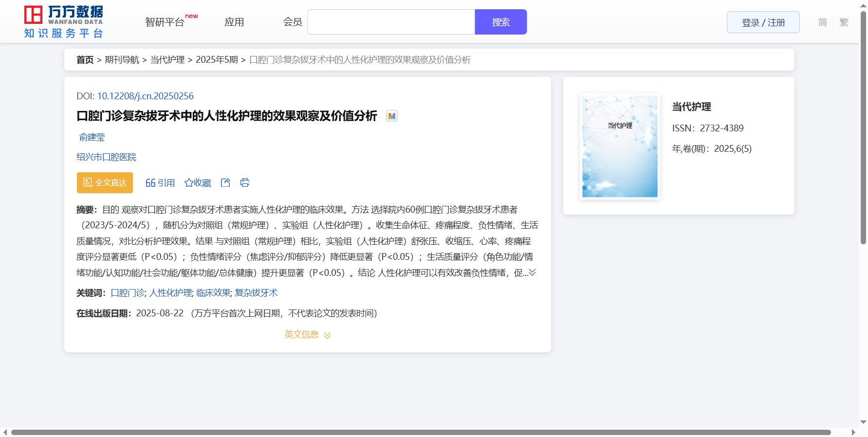868x437 pixels.
Task: Click the Wanfang Data logo
Action: coord(64,22)
